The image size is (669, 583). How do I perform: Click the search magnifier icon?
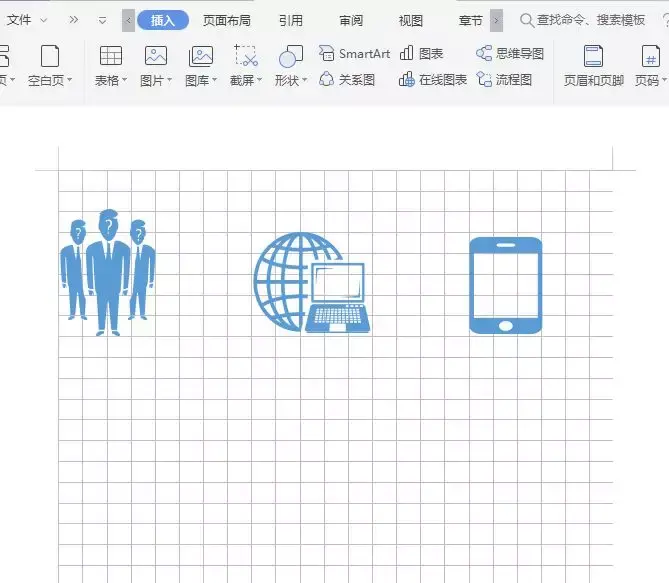tap(526, 20)
